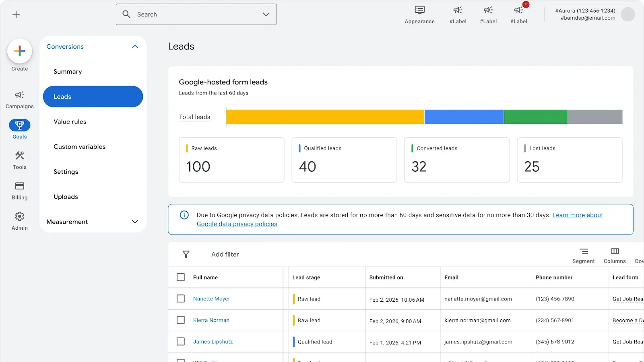Select the Goals trophy icon
Viewport: 644px width, 362px height.
coord(20,125)
